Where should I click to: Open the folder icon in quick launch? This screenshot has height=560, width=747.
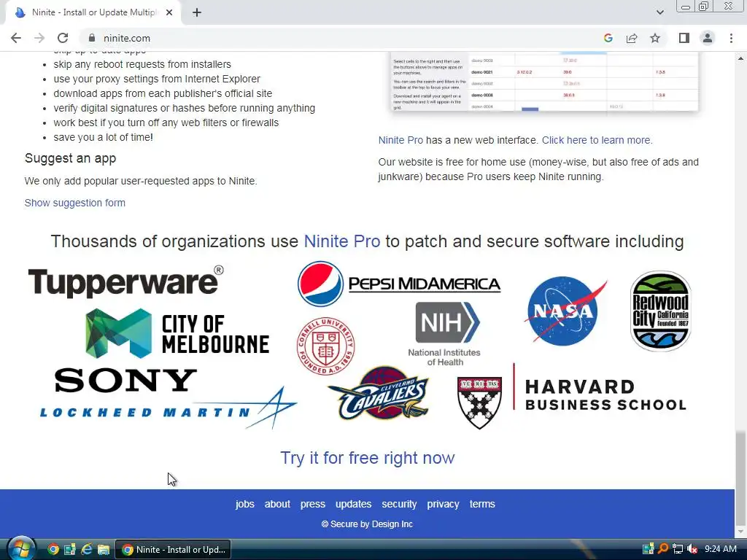(104, 550)
